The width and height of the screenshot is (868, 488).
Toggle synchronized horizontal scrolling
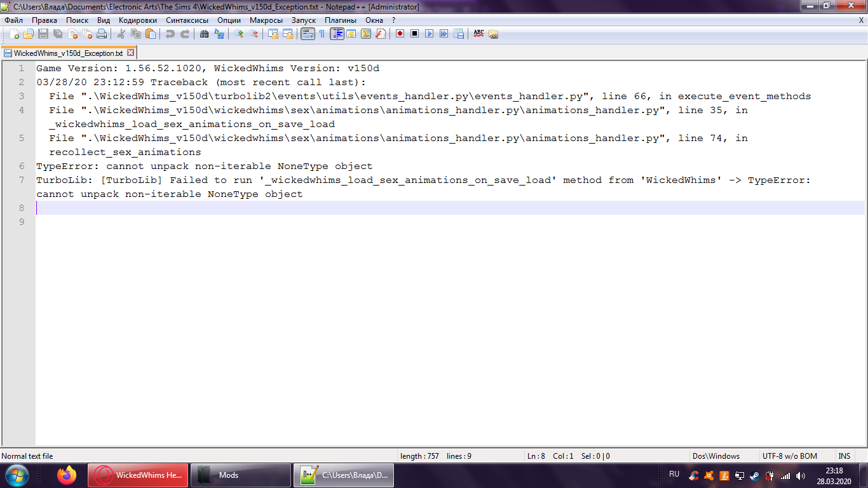[x=287, y=34]
